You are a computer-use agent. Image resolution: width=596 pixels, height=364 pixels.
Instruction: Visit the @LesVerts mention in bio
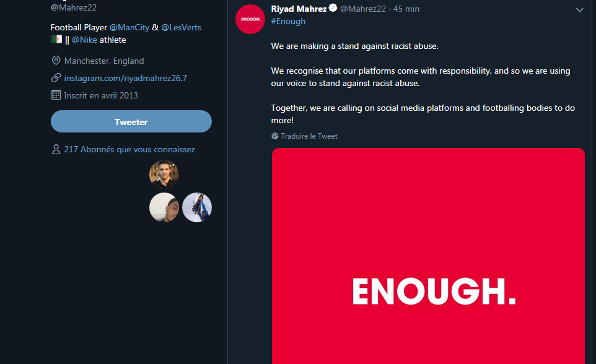pyautogui.click(x=181, y=27)
